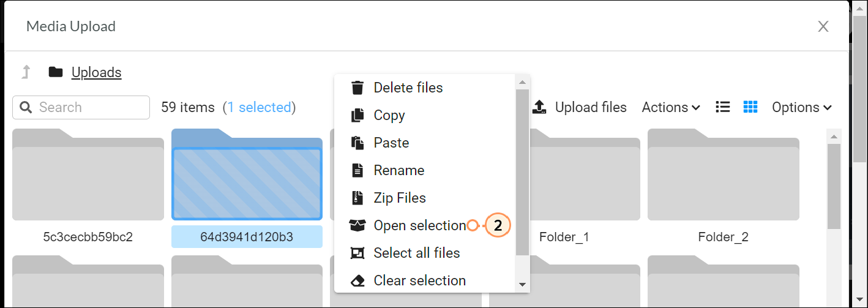Screen dimensions: 868x308
Task: Choose Rename from the context menu
Action: (425, 170)
